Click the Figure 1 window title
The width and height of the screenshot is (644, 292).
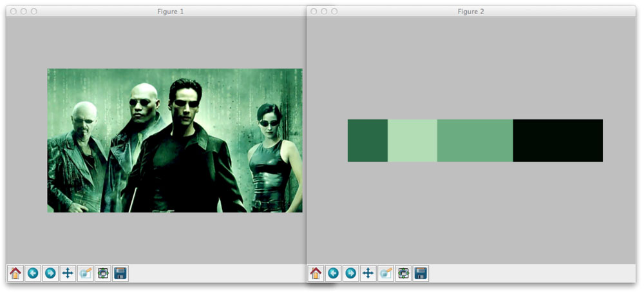[x=171, y=12]
